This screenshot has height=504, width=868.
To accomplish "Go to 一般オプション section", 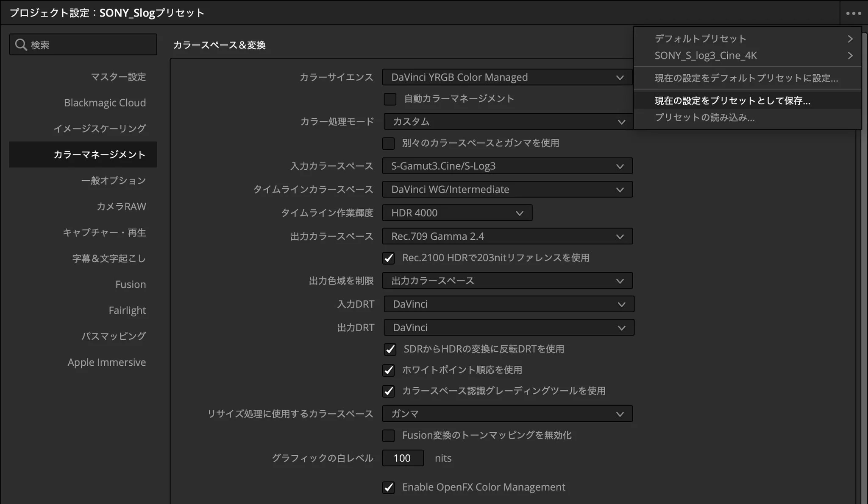I will point(83,181).
